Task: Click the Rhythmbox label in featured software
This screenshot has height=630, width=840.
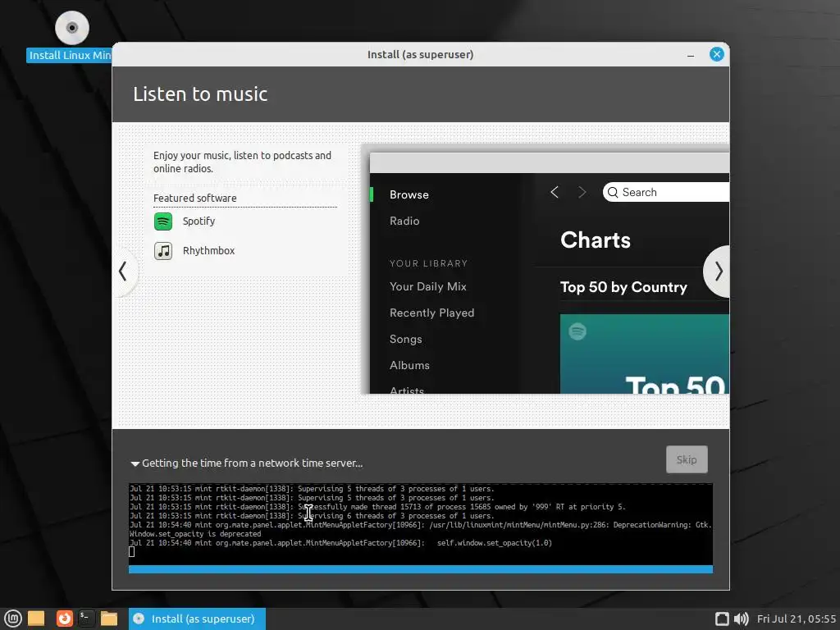Action: [x=208, y=251]
